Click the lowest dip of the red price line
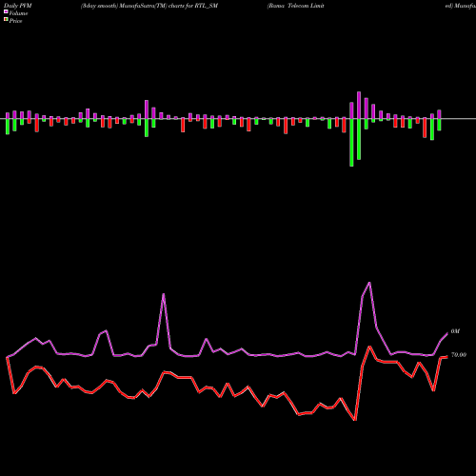 355,420
